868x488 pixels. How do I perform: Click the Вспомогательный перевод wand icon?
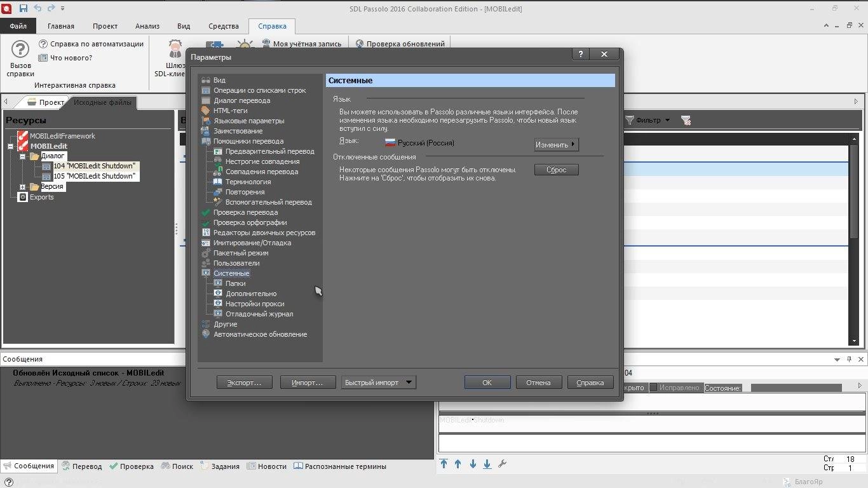point(218,202)
